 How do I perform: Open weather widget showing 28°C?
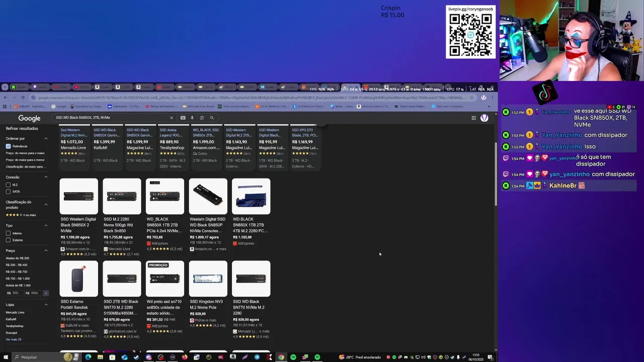pos(360,357)
